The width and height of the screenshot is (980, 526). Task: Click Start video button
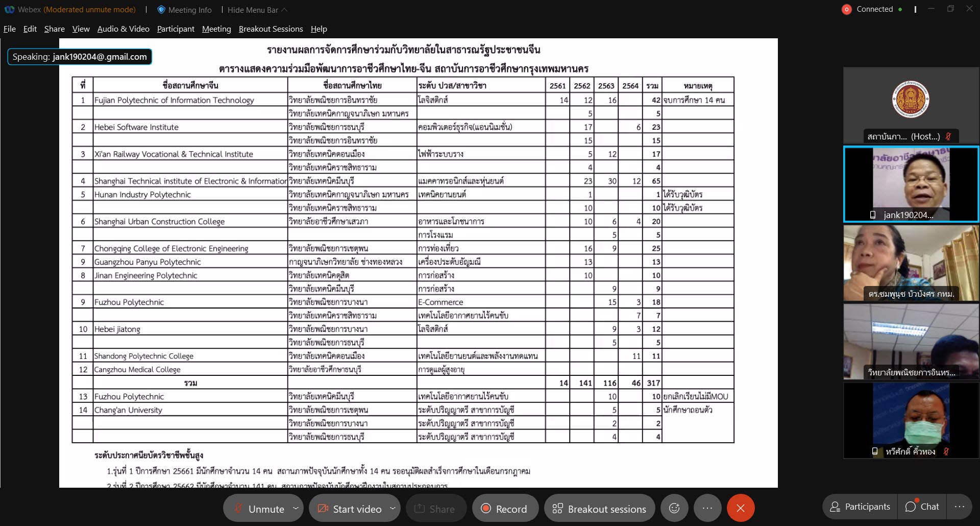point(350,509)
